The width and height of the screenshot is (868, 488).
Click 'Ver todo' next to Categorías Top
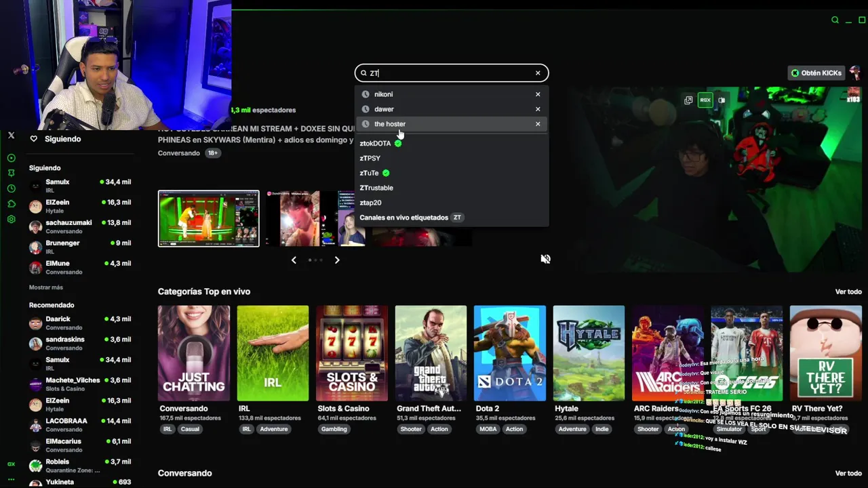848,291
